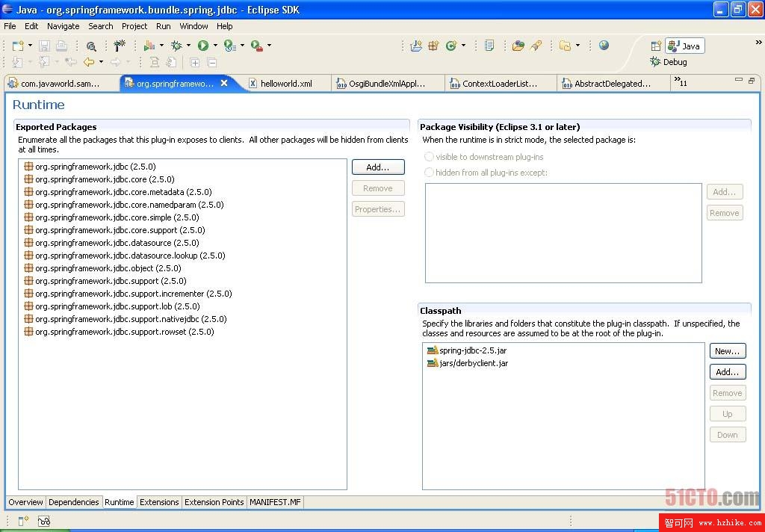Screen dimensions: 765x532
Task: Click the External Tools run icon
Action: [x=257, y=46]
